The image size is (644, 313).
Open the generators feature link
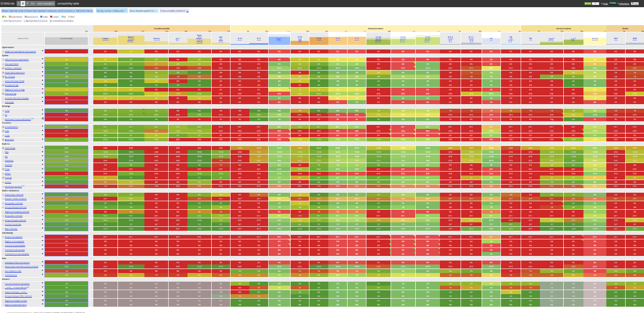(9, 139)
